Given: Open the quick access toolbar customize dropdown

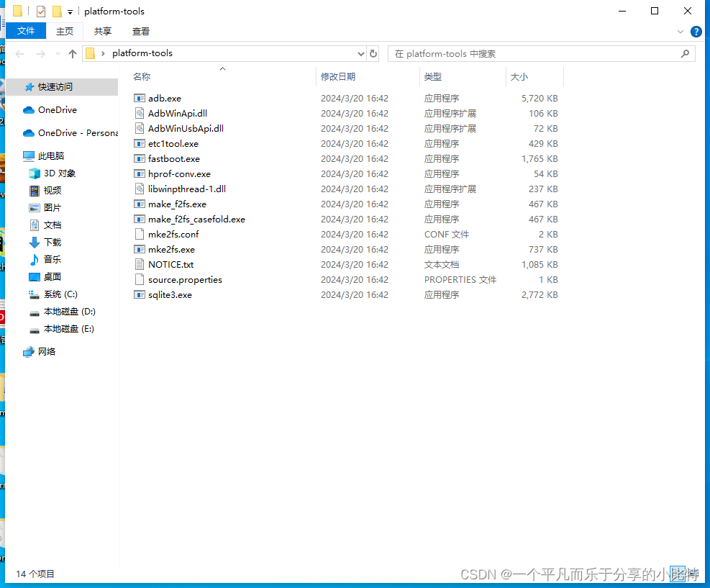Looking at the screenshot, I should coord(70,12).
